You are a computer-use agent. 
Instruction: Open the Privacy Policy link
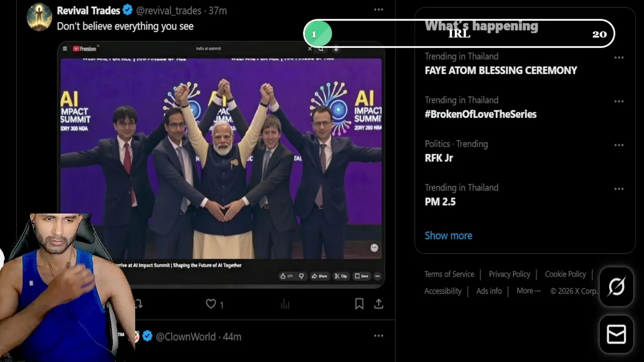point(509,274)
